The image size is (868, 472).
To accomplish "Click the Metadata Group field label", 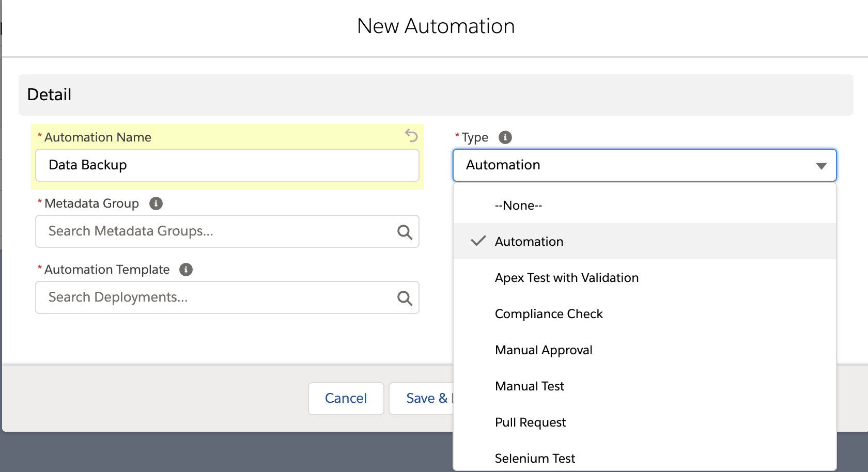I will pos(91,203).
